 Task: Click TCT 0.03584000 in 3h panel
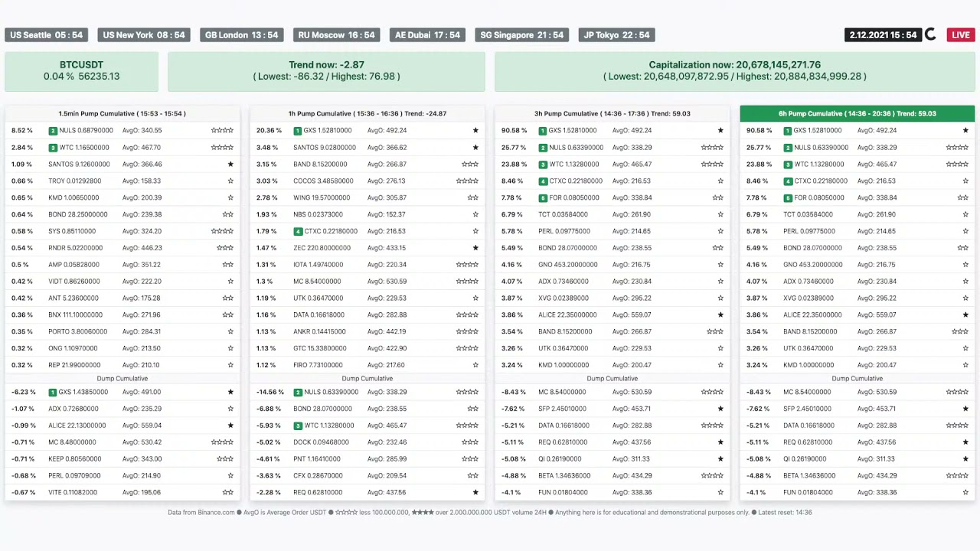(x=563, y=215)
